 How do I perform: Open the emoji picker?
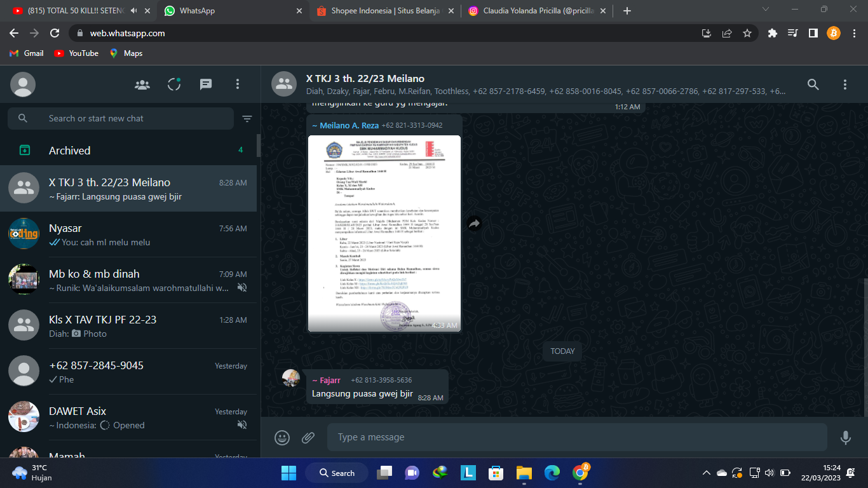(x=282, y=437)
